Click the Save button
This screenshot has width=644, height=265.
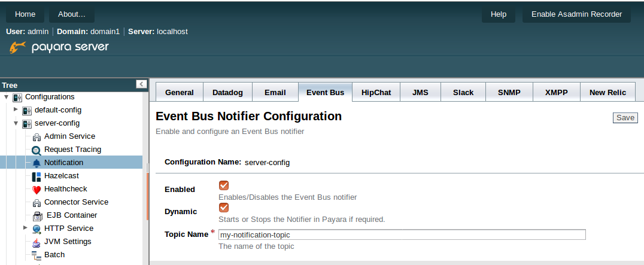tap(625, 118)
